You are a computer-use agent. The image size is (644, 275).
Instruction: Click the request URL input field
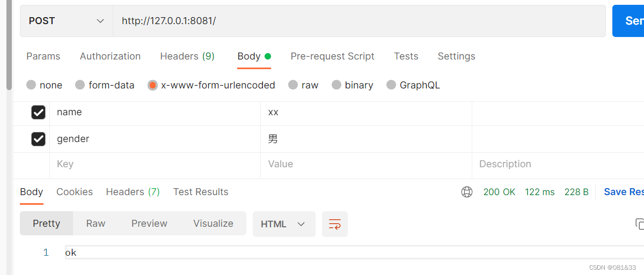(358, 21)
